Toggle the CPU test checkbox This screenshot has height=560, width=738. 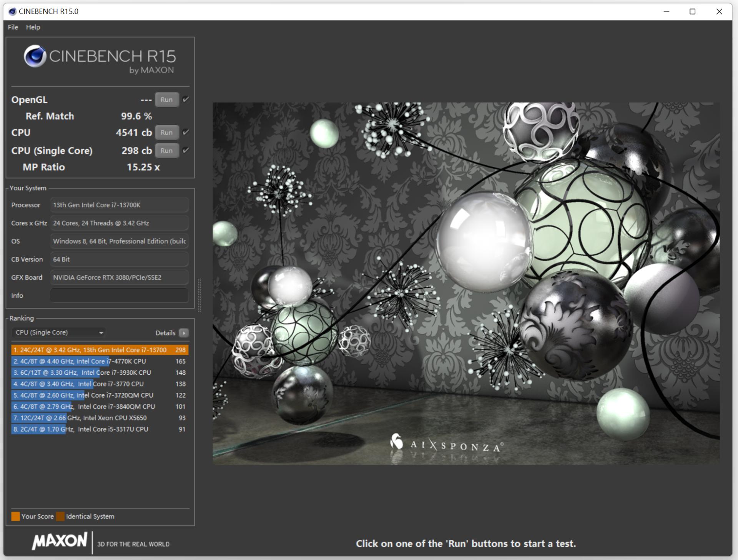point(186,132)
